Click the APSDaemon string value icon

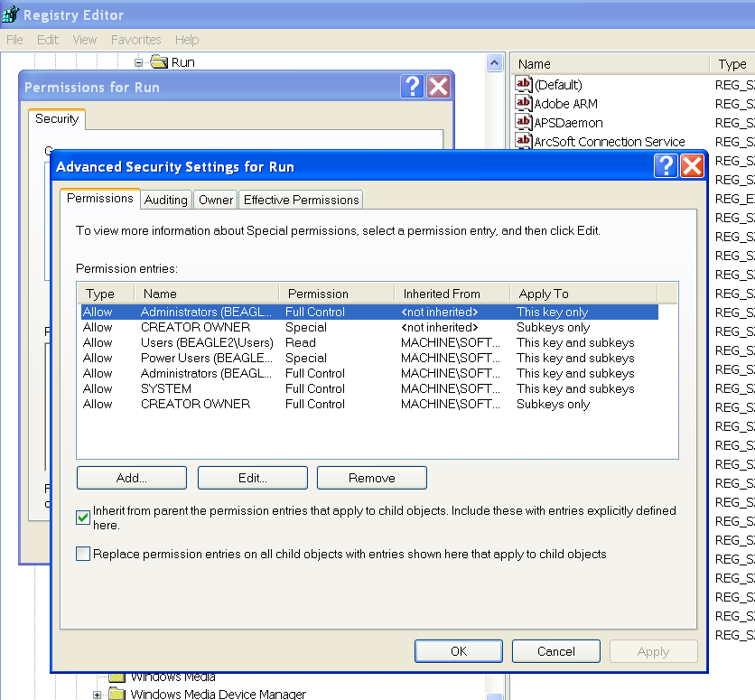point(523,122)
